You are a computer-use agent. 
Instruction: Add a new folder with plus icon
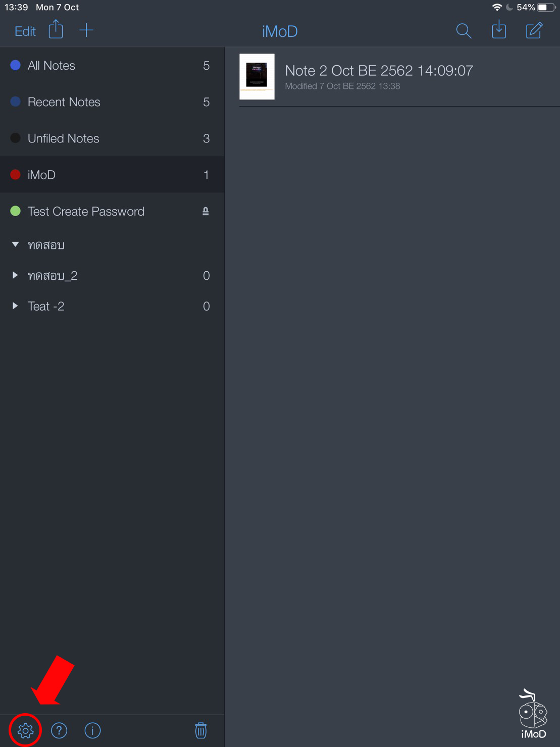(86, 30)
